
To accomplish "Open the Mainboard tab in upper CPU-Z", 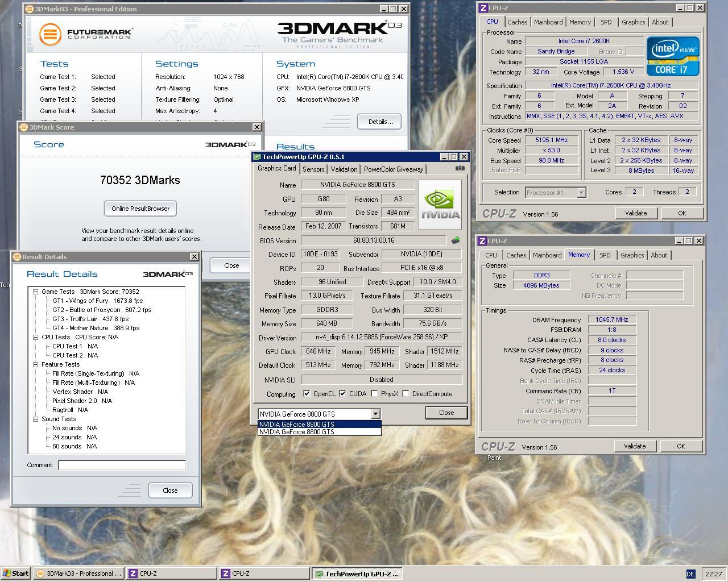I will point(548,22).
